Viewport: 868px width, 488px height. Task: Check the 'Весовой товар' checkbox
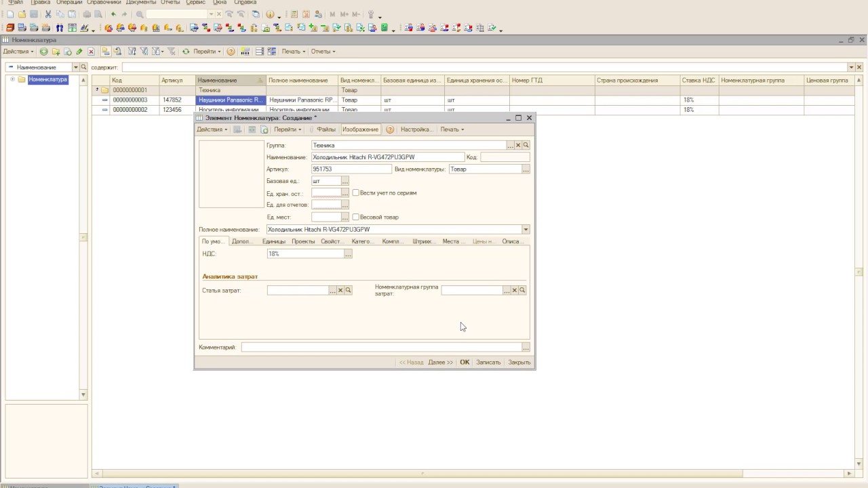click(355, 217)
